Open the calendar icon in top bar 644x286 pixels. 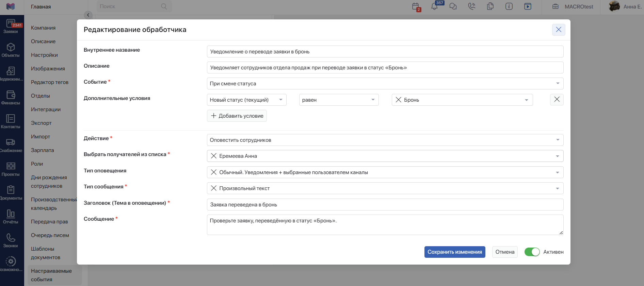click(x=416, y=7)
